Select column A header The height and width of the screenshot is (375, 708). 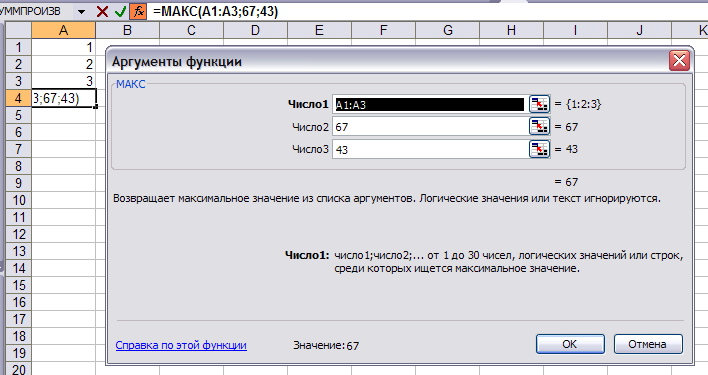(x=64, y=30)
